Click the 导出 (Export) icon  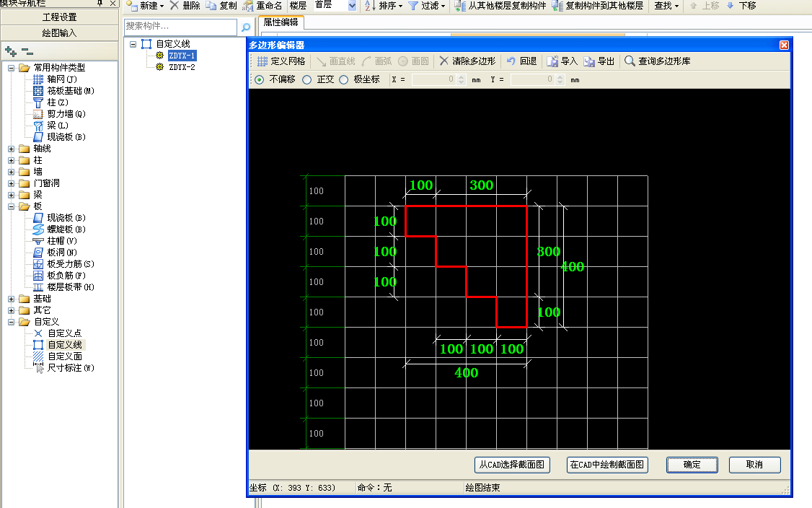589,61
